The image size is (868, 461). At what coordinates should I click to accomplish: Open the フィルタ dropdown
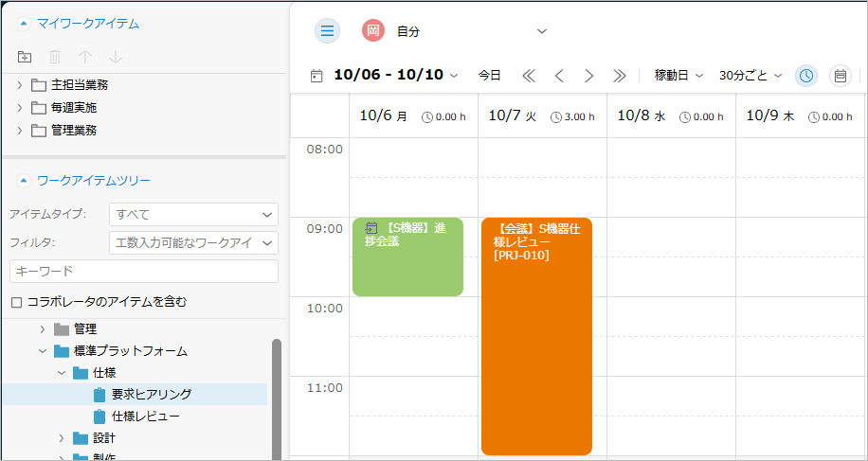click(x=193, y=243)
